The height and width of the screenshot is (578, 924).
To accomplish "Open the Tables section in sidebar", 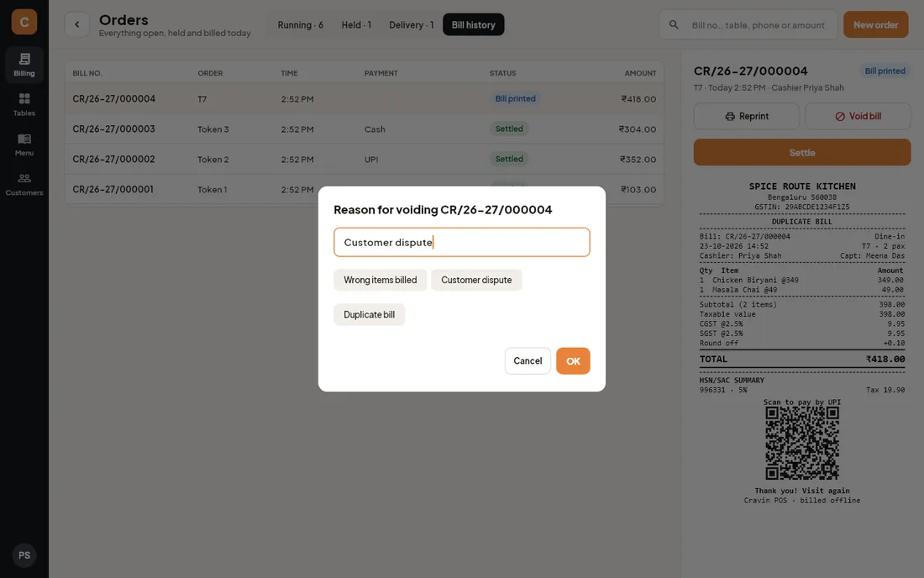I will point(24,104).
